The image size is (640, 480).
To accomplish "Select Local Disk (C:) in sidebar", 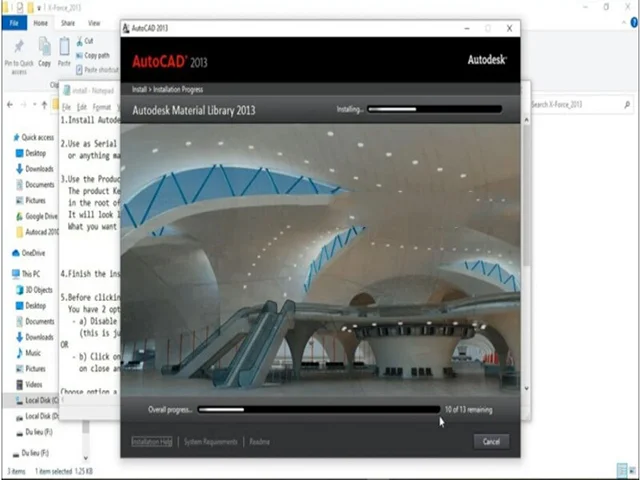I will tap(37, 400).
